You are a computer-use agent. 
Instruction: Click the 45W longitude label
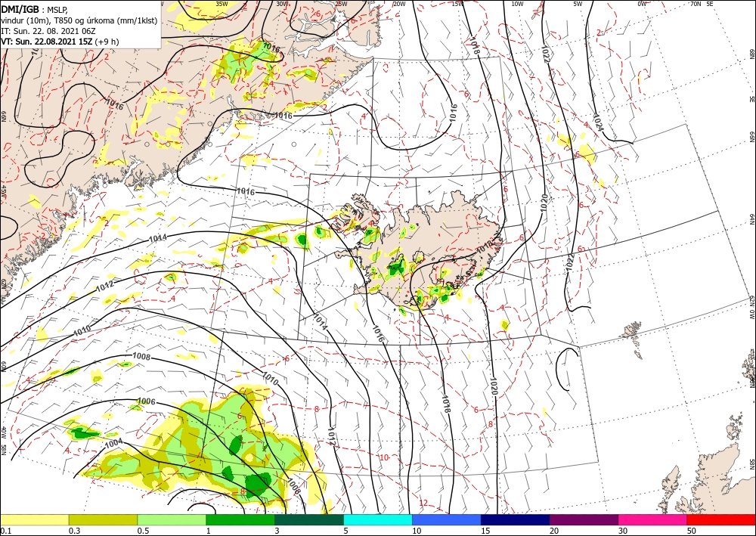(3, 191)
